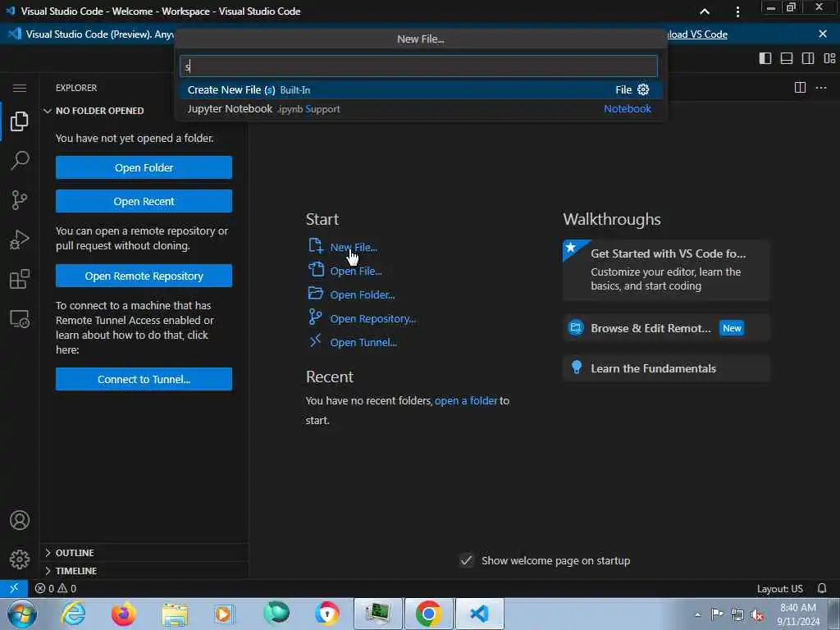The width and height of the screenshot is (840, 630).
Task: Expand the Outline section
Action: click(x=144, y=552)
